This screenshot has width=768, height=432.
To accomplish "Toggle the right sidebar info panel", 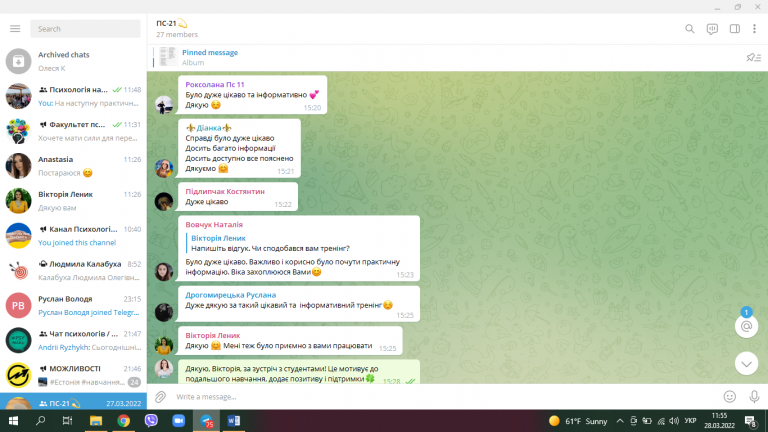I will tap(735, 29).
